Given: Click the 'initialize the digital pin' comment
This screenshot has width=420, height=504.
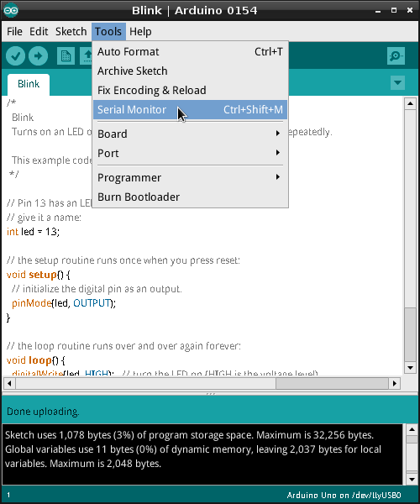Looking at the screenshot, I should 97,289.
